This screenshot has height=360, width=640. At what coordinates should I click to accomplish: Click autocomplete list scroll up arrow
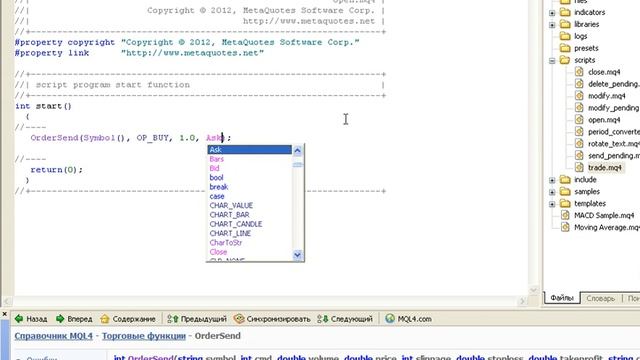[298, 151]
